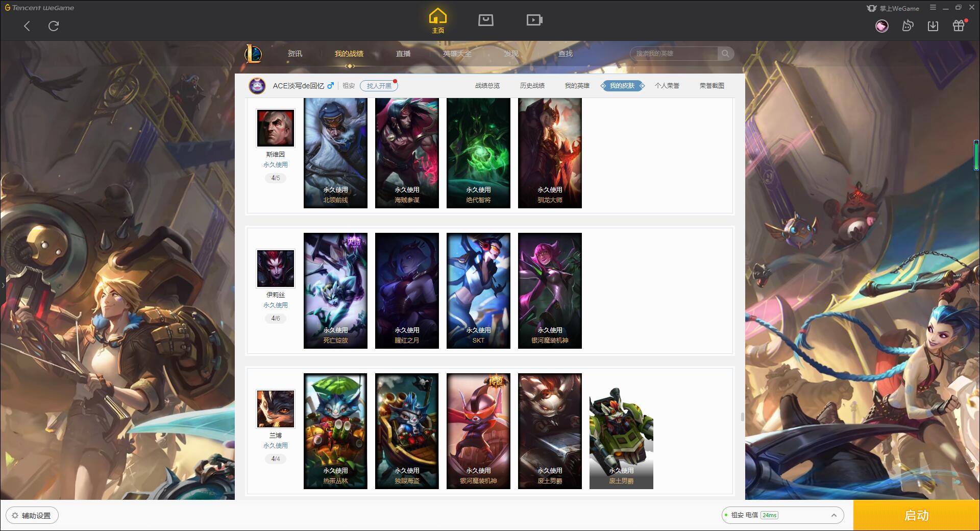The height and width of the screenshot is (531, 980).
Task: Click the 斯维因 champion portrait
Action: tap(276, 128)
